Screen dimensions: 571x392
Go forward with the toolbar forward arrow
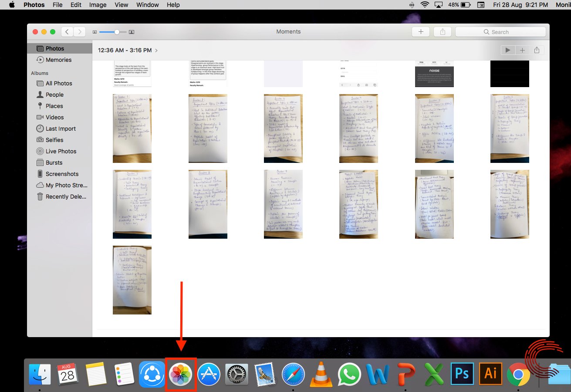pos(79,32)
